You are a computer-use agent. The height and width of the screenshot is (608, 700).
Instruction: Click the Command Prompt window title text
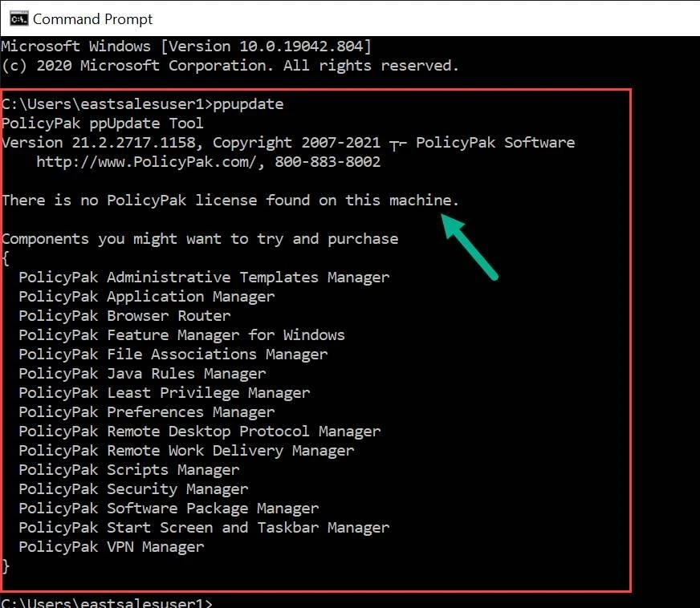[92, 18]
